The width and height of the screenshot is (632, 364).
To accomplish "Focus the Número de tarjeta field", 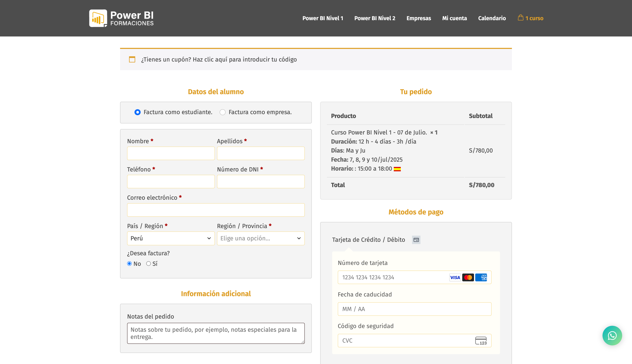I will point(414,277).
